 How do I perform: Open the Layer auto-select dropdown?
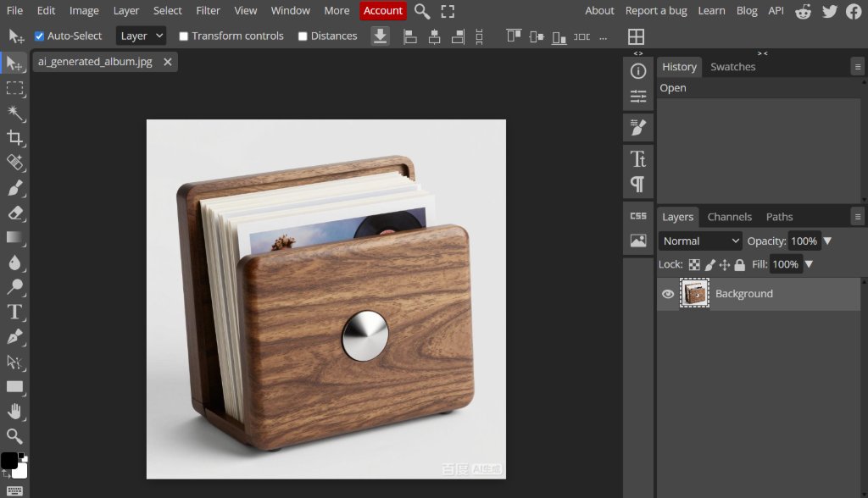pyautogui.click(x=141, y=36)
